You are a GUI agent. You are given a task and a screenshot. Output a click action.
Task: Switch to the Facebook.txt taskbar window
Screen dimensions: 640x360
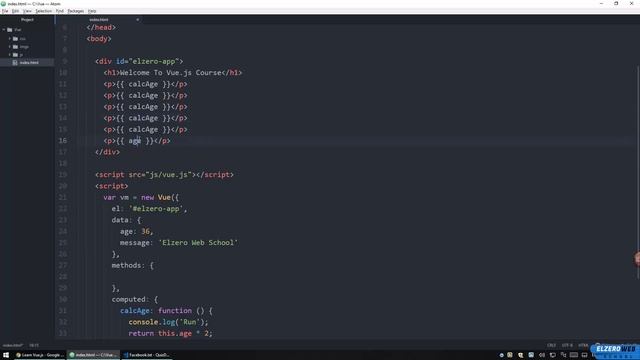[x=147, y=355]
